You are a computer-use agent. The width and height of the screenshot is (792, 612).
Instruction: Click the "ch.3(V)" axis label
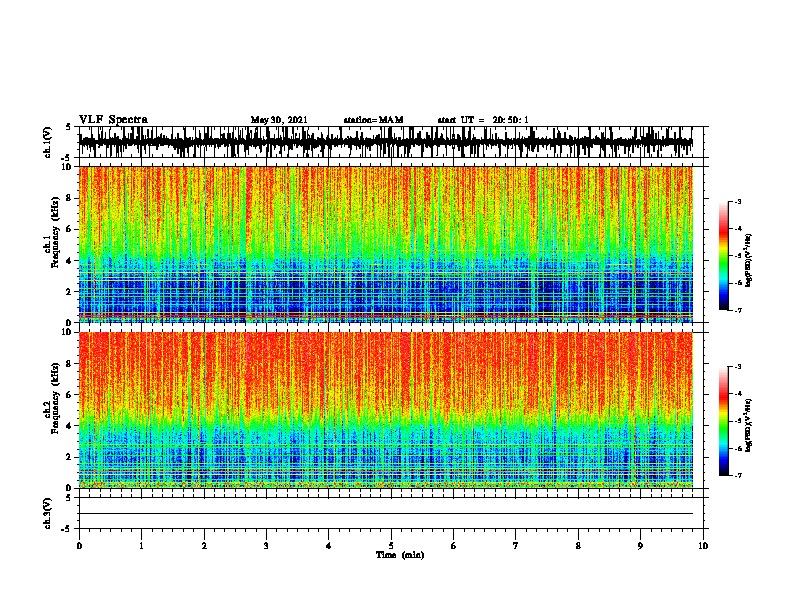point(48,513)
